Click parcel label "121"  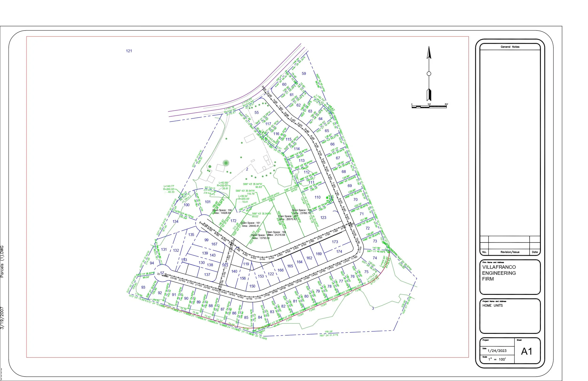click(x=129, y=51)
